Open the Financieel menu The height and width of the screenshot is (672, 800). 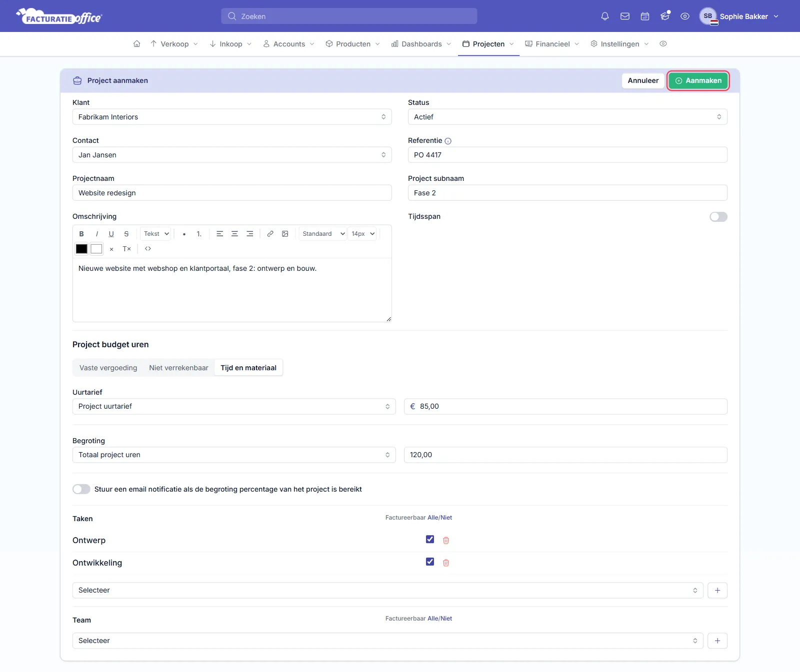[x=552, y=44]
